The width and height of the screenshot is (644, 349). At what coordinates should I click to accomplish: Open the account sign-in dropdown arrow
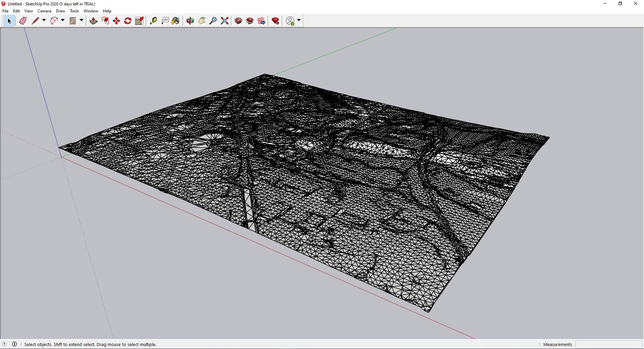299,21
